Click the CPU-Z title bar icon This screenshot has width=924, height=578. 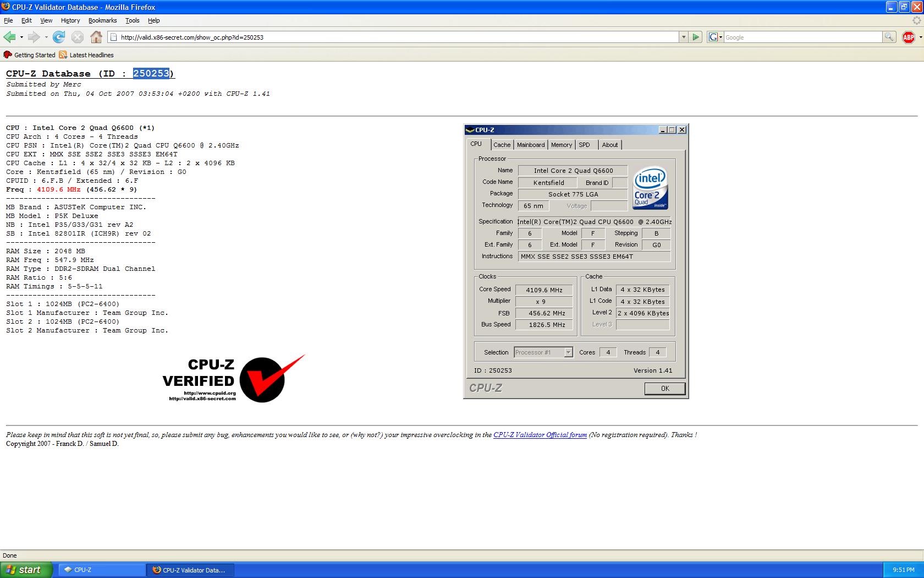click(470, 130)
